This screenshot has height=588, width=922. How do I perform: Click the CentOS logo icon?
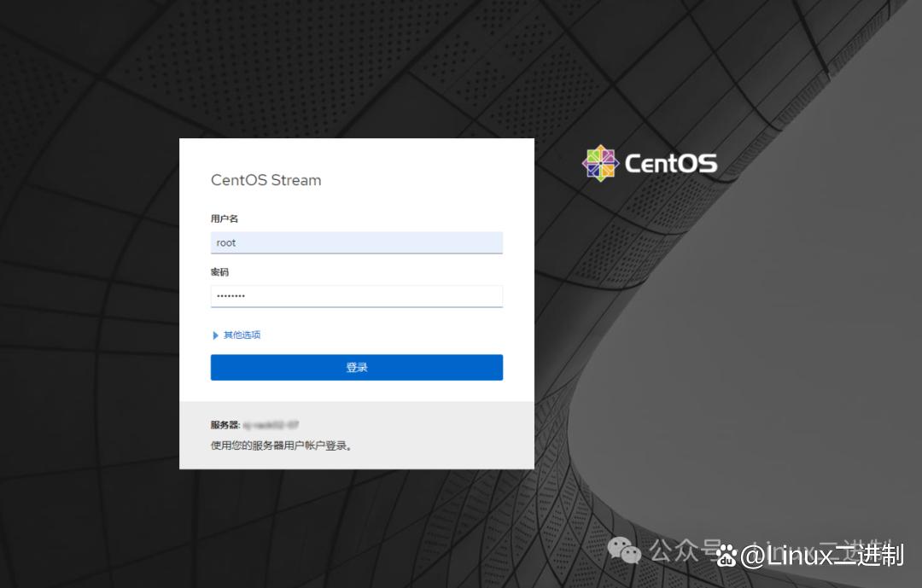pyautogui.click(x=600, y=163)
